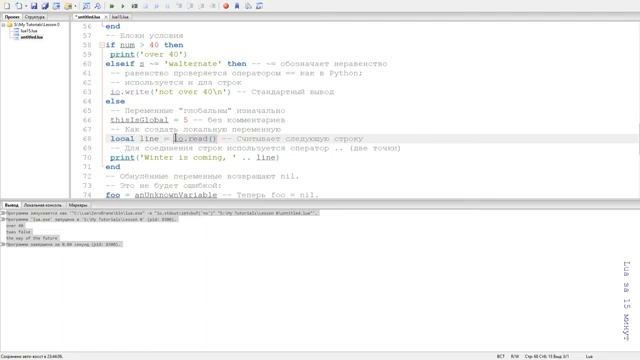Create a new file with toolbar icon

click(x=7, y=6)
